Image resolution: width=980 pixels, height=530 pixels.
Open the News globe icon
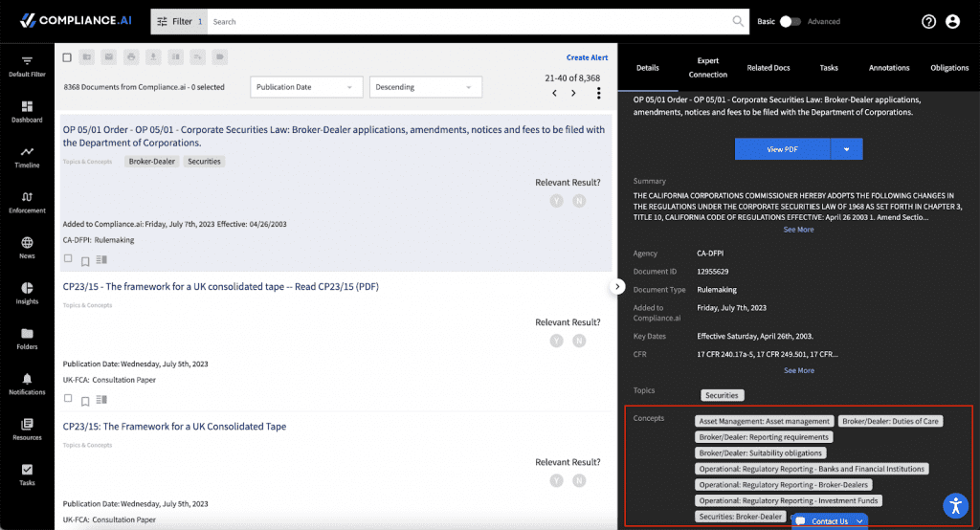[x=27, y=242]
